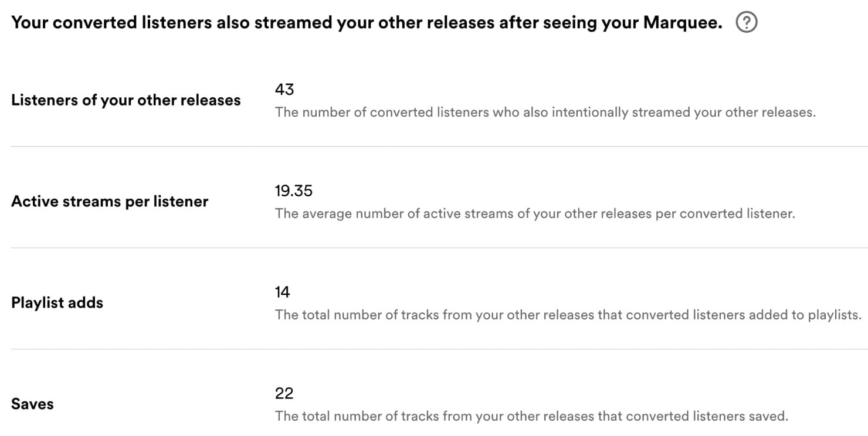Click the listeners count value 43
Image resolution: width=868 pixels, height=436 pixels.
pyautogui.click(x=284, y=89)
